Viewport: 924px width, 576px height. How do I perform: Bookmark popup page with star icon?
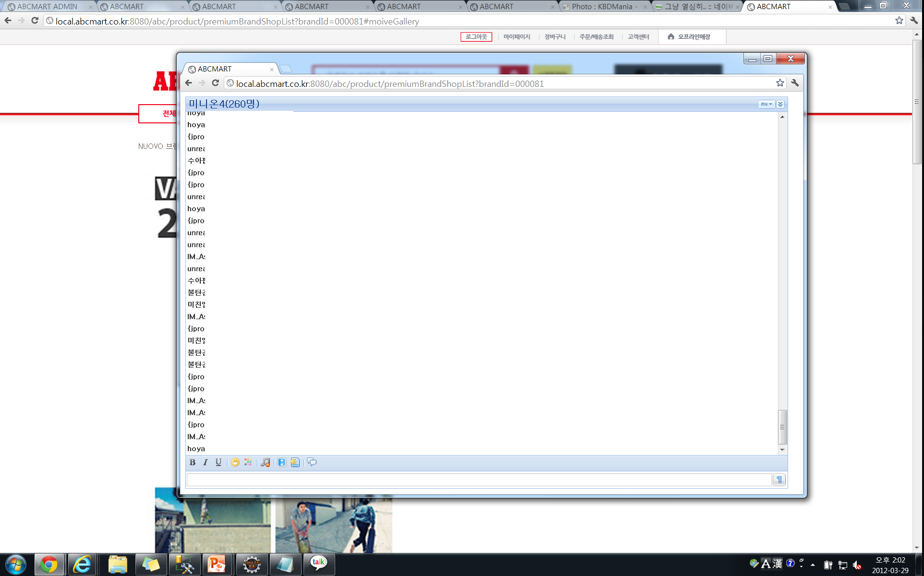click(x=780, y=83)
